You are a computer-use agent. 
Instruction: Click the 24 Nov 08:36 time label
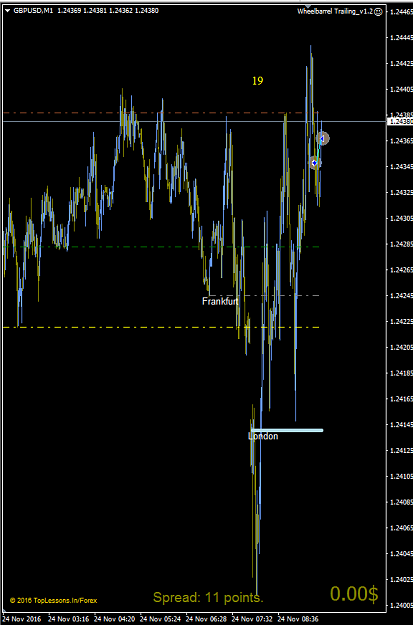299,619
